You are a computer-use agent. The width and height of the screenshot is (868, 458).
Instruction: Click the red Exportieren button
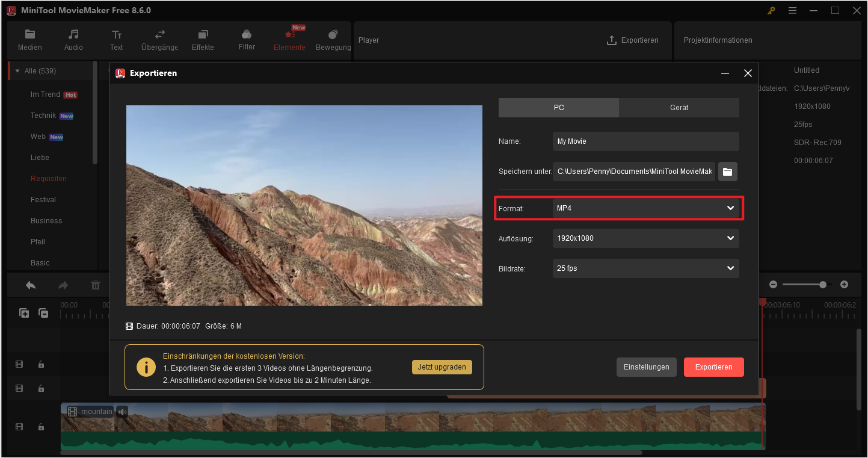click(x=713, y=367)
